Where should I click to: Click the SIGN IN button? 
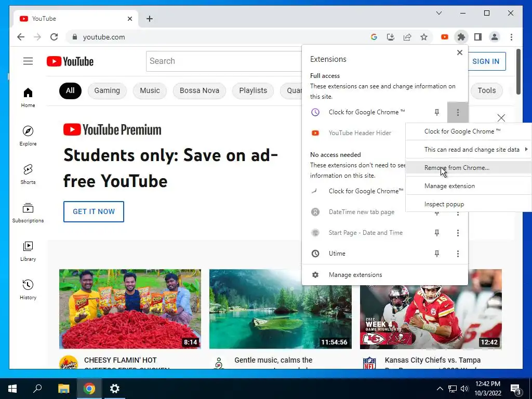point(486,61)
